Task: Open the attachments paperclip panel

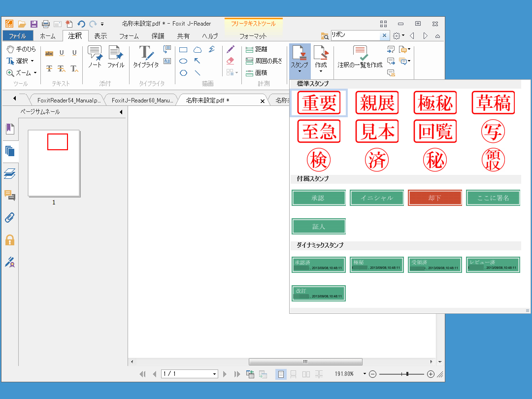Action: [10, 218]
